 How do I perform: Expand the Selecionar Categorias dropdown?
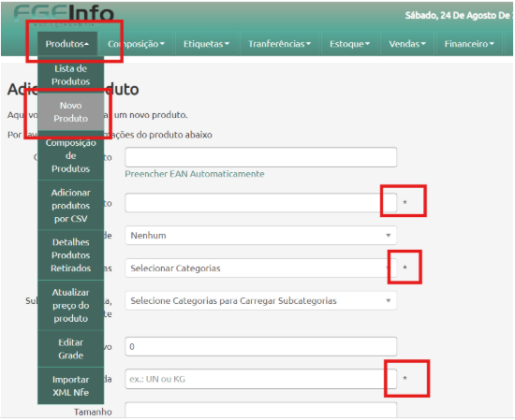pos(261,268)
